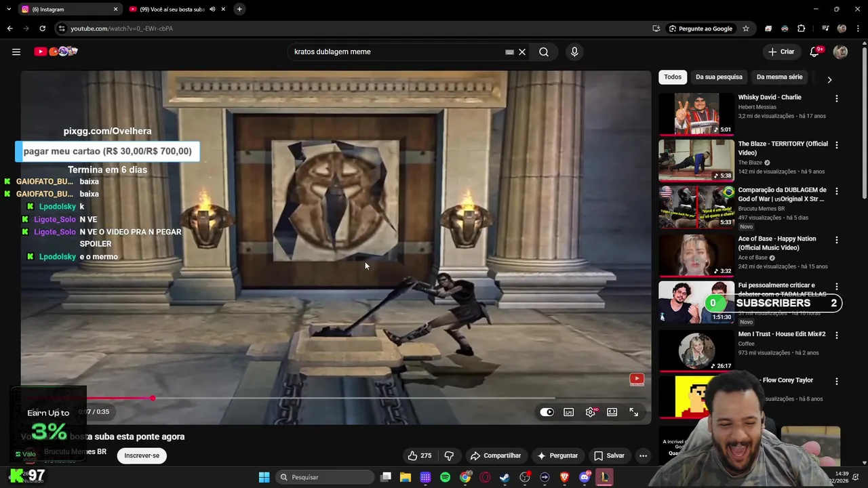Open OBS Studio from the taskbar

525,477
